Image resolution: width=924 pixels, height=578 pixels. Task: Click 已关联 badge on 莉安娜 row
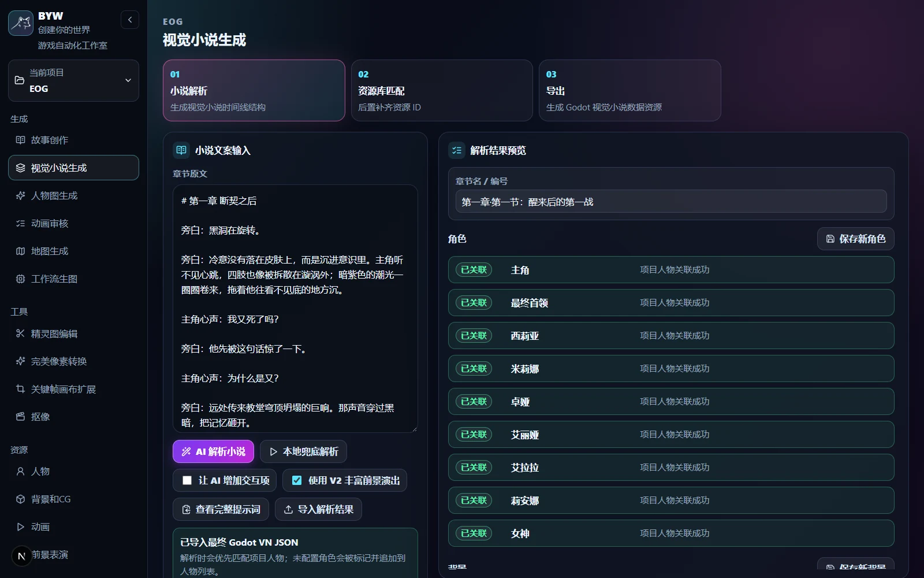(474, 501)
